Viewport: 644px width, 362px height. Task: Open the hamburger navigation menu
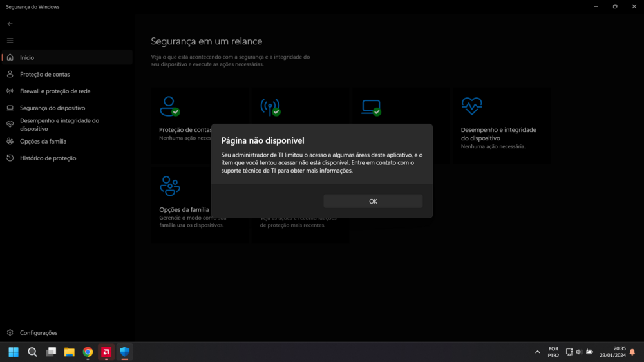(10, 41)
